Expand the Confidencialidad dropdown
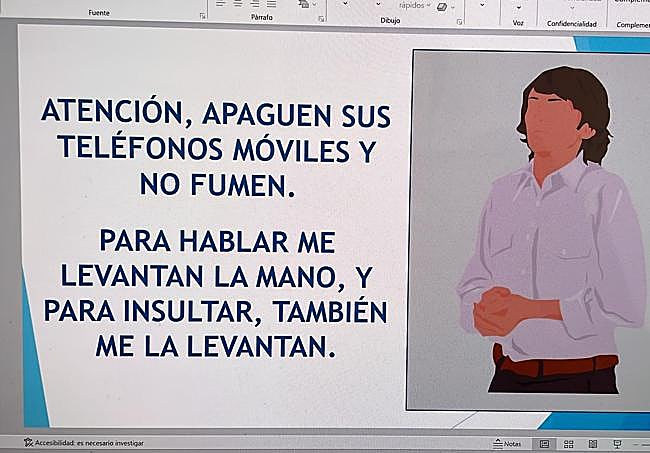The image size is (650, 453). (x=572, y=8)
